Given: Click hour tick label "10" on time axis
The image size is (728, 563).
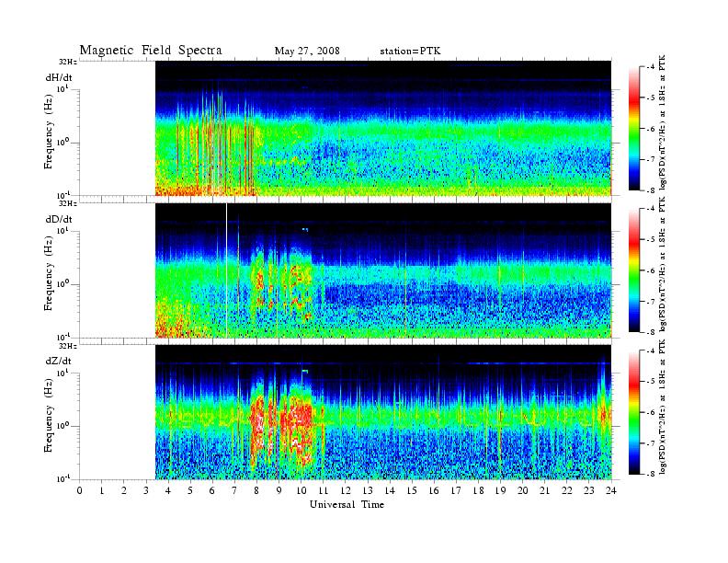Looking at the screenshot, I should [301, 490].
